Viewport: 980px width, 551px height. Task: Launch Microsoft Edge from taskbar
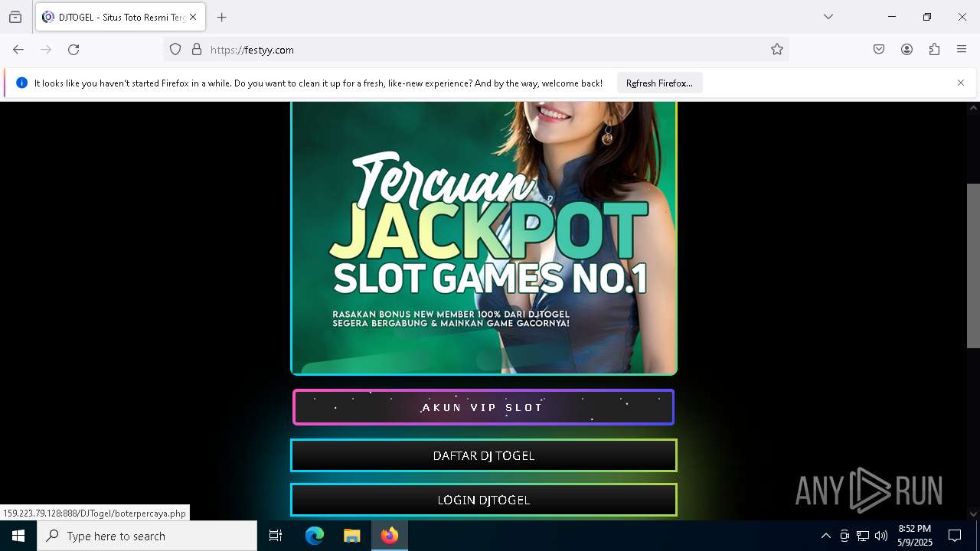(315, 536)
